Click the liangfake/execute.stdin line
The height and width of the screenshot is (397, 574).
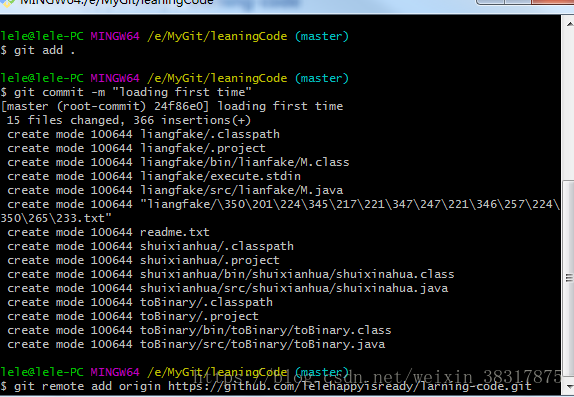point(154,176)
